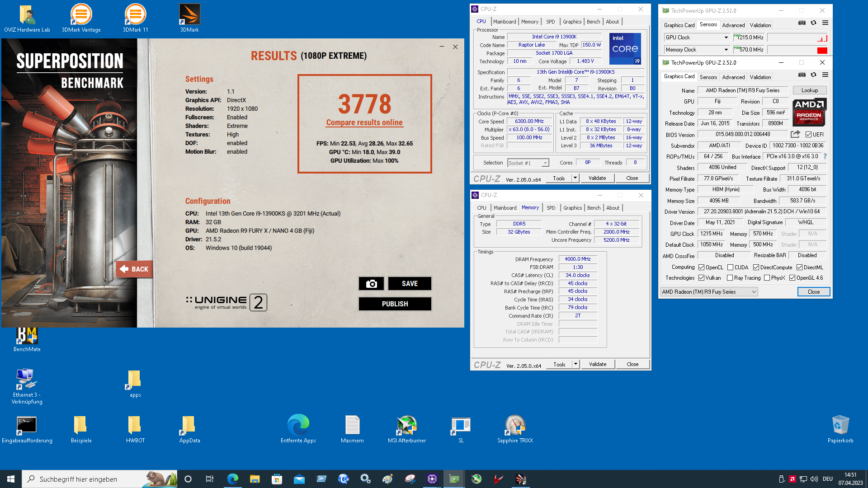
Task: Click Bus Interface question mark icon
Action: click(x=825, y=156)
